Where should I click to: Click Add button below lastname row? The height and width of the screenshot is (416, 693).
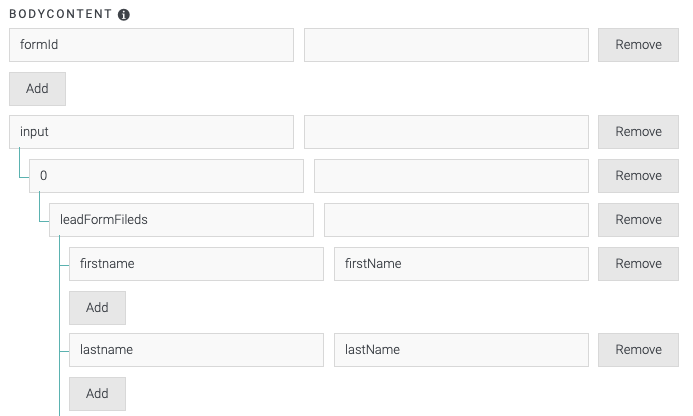pos(97,393)
